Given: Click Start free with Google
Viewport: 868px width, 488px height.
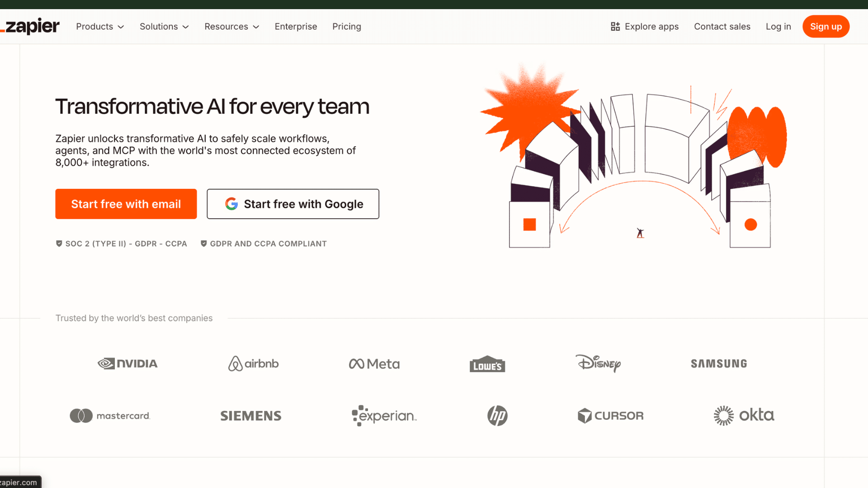Looking at the screenshot, I should click(x=292, y=204).
